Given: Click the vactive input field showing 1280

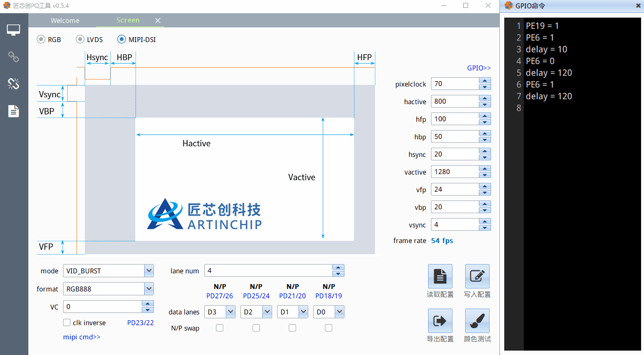Looking at the screenshot, I should (454, 172).
